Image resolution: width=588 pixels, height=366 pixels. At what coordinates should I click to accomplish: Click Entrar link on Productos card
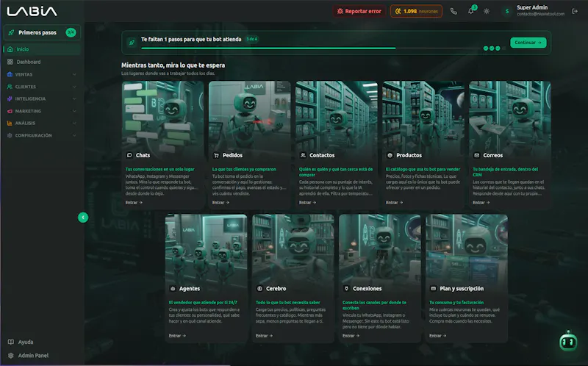point(394,203)
